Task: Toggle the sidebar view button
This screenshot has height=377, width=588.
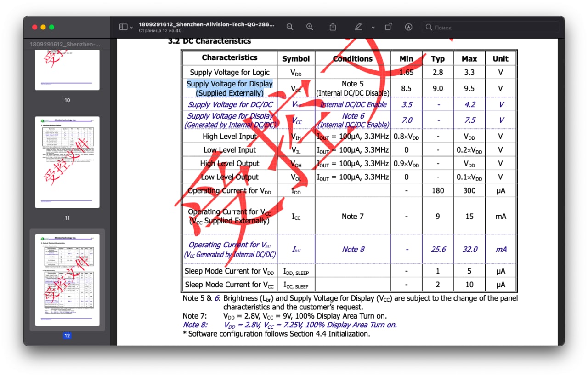Action: (123, 27)
